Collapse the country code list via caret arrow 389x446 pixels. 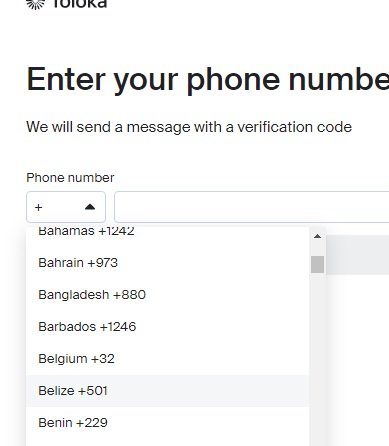click(x=90, y=207)
